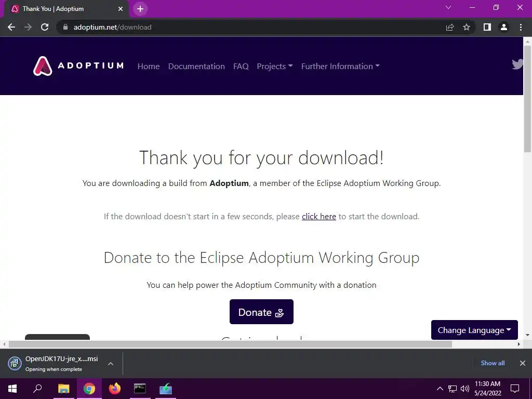Open the notification center icon
This screenshot has height=399, width=532.
[x=515, y=389]
